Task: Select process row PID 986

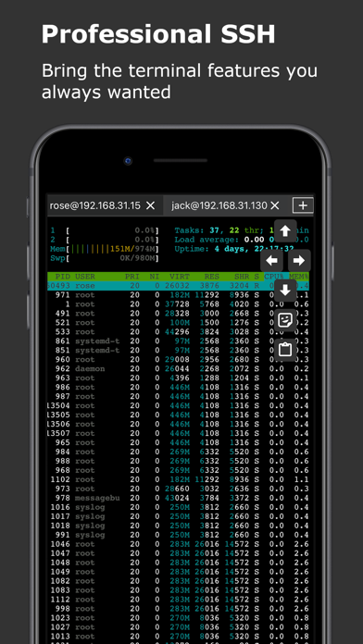Action: coord(178,388)
